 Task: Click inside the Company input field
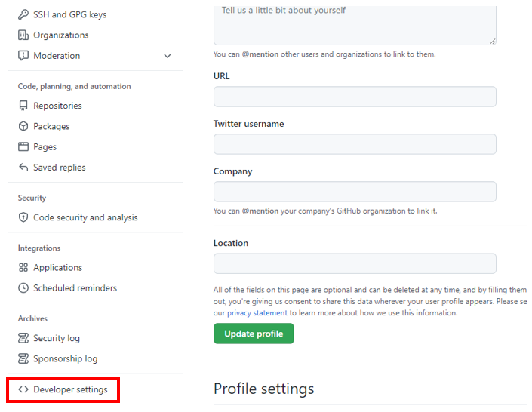[355, 192]
